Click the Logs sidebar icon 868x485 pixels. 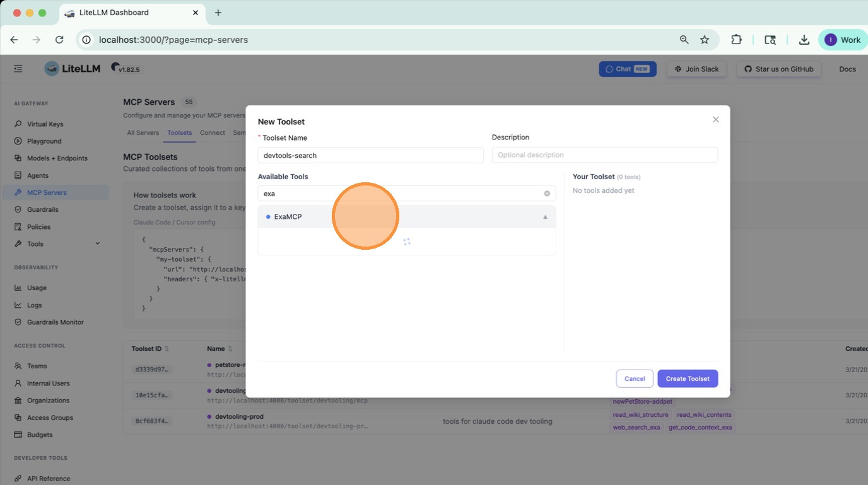coord(18,305)
